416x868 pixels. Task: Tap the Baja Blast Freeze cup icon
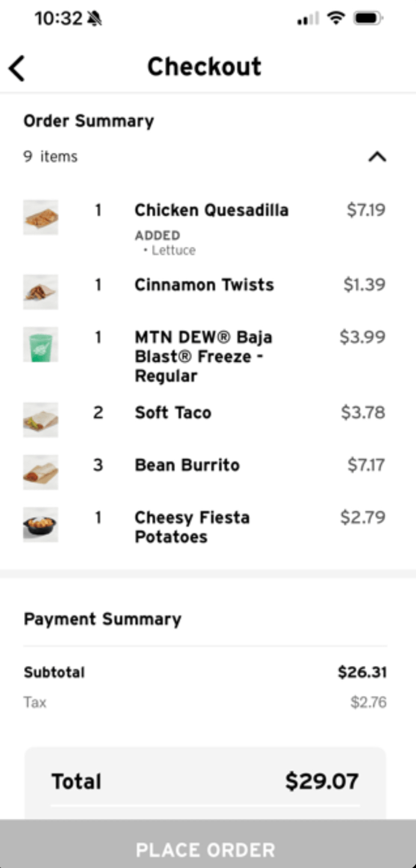pyautogui.click(x=41, y=344)
